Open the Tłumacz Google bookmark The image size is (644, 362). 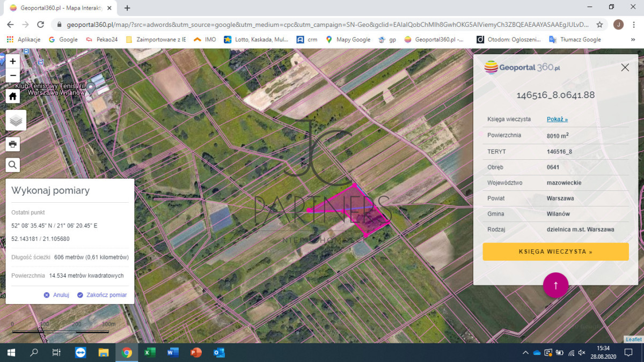[x=575, y=39]
